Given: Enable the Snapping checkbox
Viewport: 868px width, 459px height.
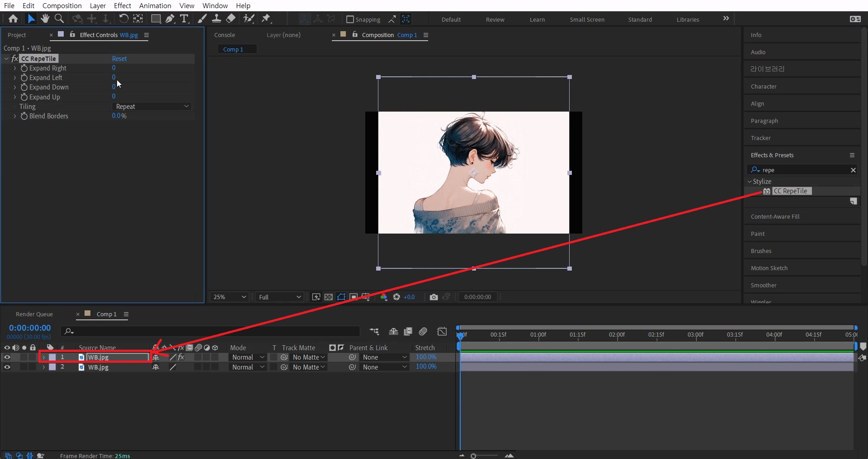Looking at the screenshot, I should coord(350,19).
